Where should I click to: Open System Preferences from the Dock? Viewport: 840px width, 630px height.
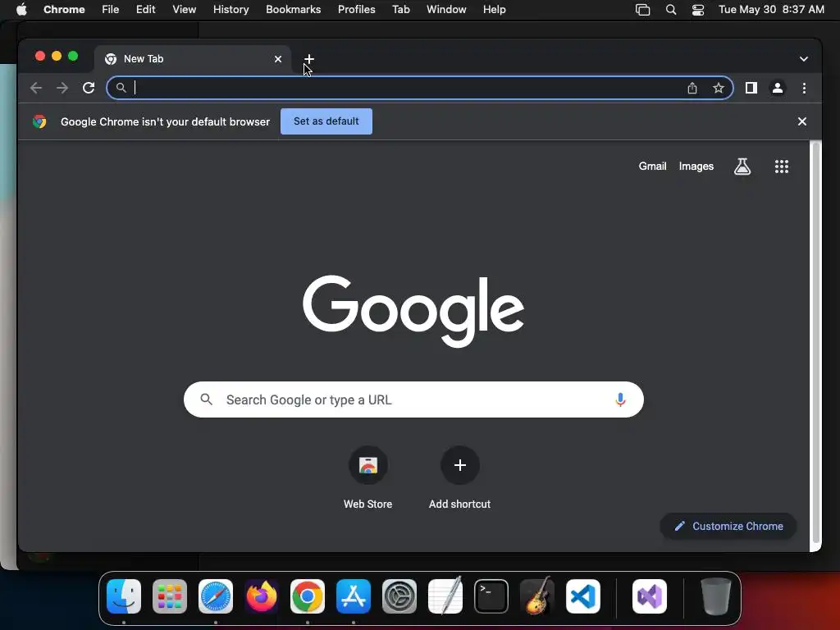tap(399, 596)
